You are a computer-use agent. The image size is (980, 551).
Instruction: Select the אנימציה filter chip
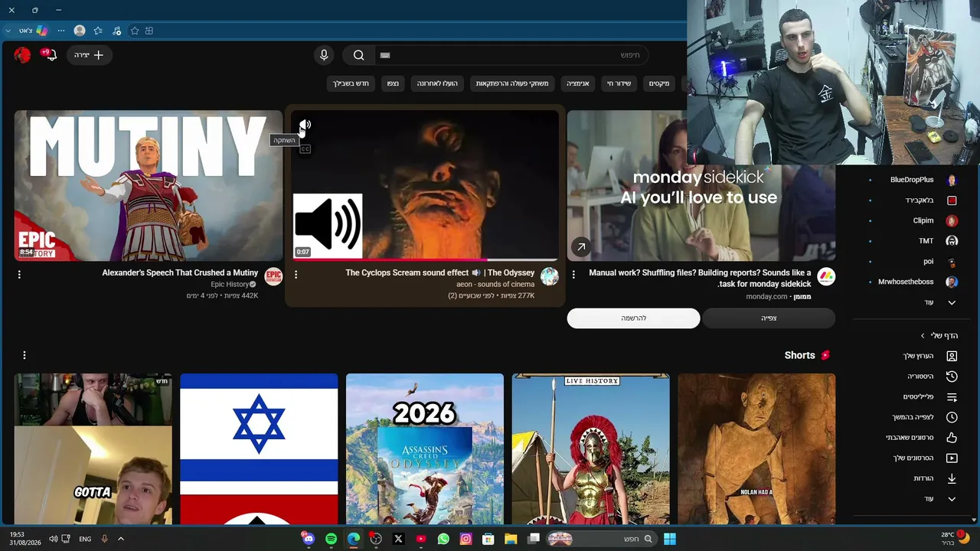pyautogui.click(x=578, y=83)
